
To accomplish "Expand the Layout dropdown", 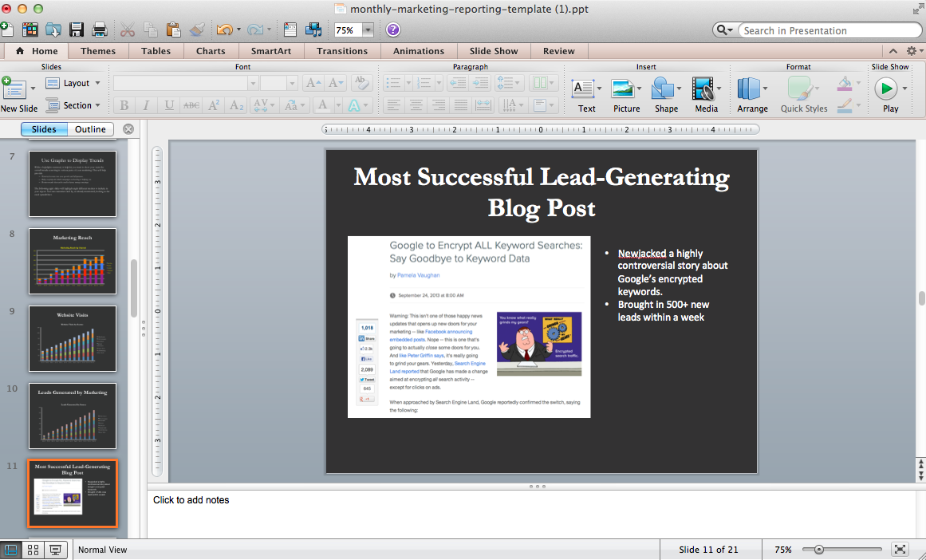I will tap(97, 83).
